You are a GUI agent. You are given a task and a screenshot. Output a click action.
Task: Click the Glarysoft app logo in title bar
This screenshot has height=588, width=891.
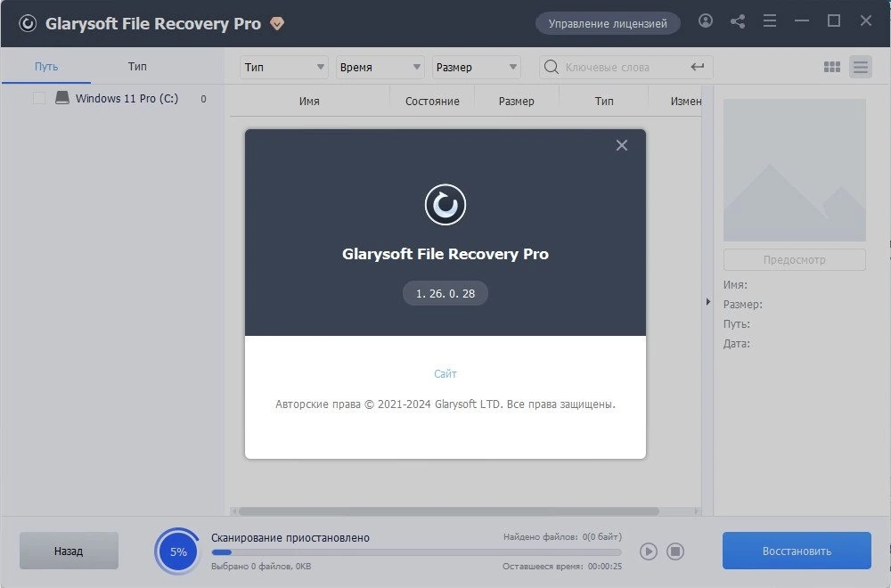click(x=28, y=23)
